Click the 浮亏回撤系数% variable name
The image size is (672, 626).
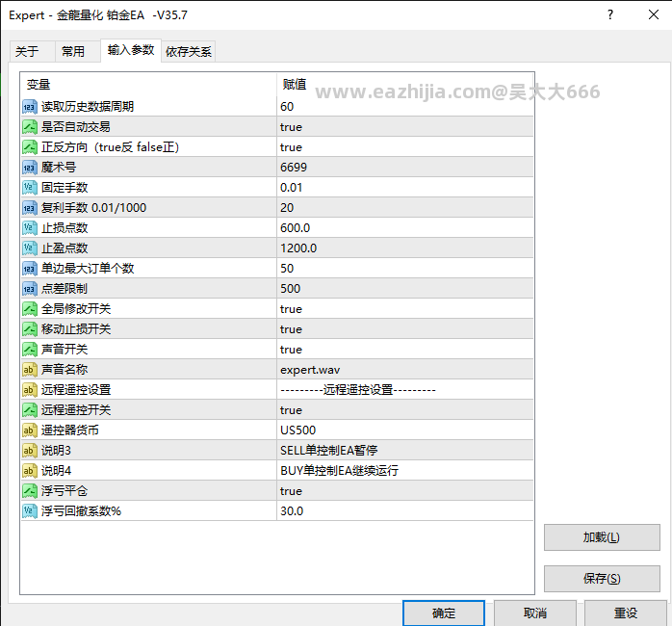pos(81,511)
